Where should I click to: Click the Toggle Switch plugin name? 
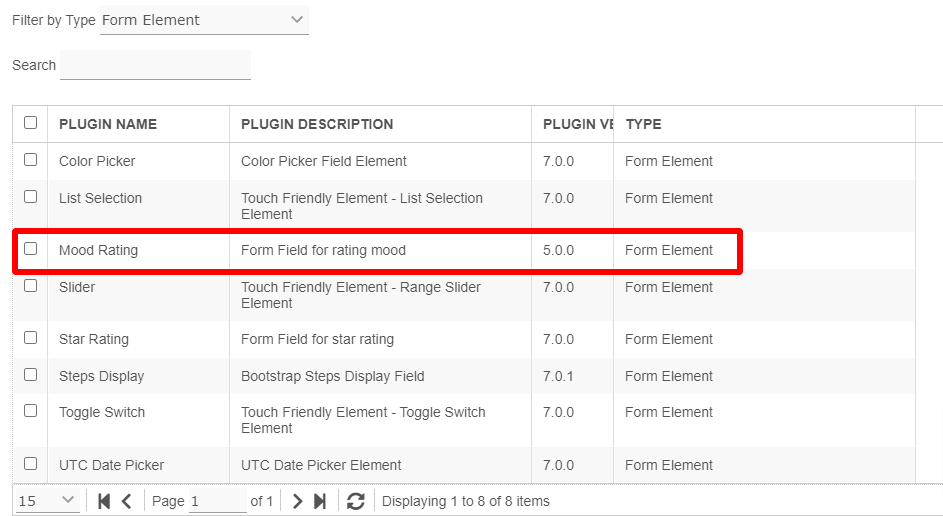(102, 412)
